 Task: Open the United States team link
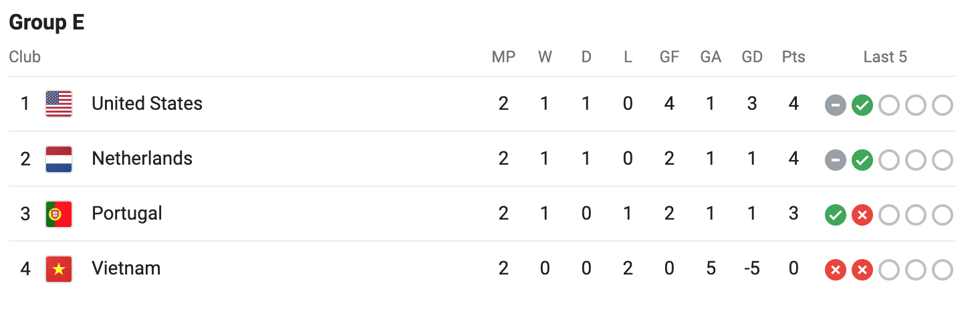(x=147, y=104)
